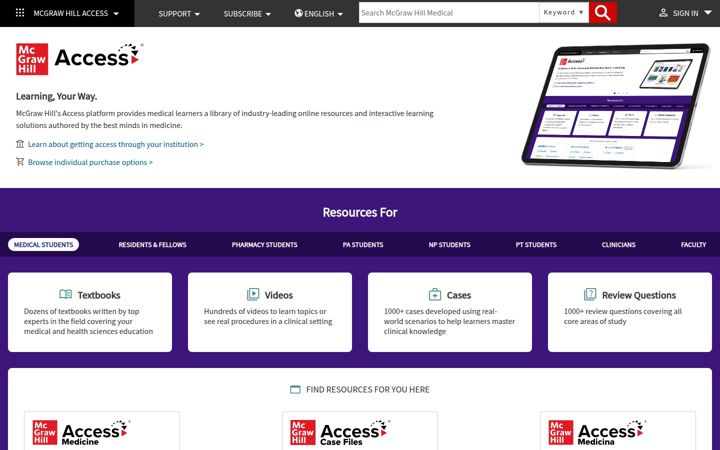Click the Cases medical kit icon
The height and width of the screenshot is (450, 720).
point(435,294)
